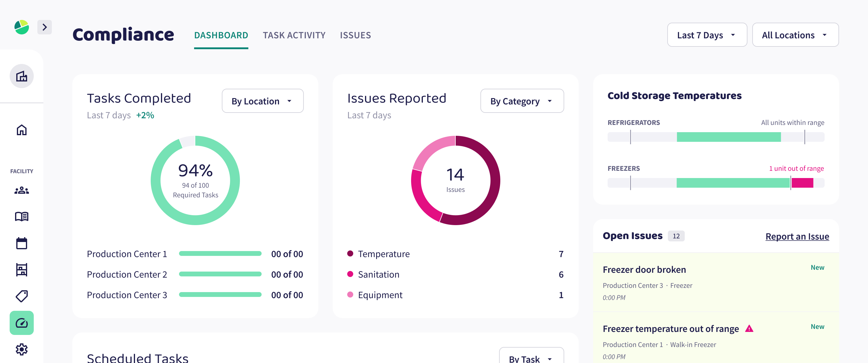The width and height of the screenshot is (868, 363).
Task: Click the New status on Freezer door broken
Action: (x=817, y=268)
